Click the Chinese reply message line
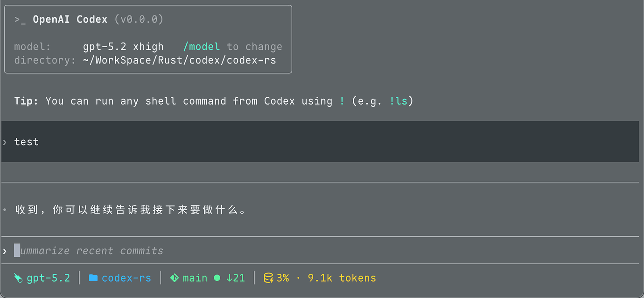Viewport: 644px width, 298px height. coord(131,210)
